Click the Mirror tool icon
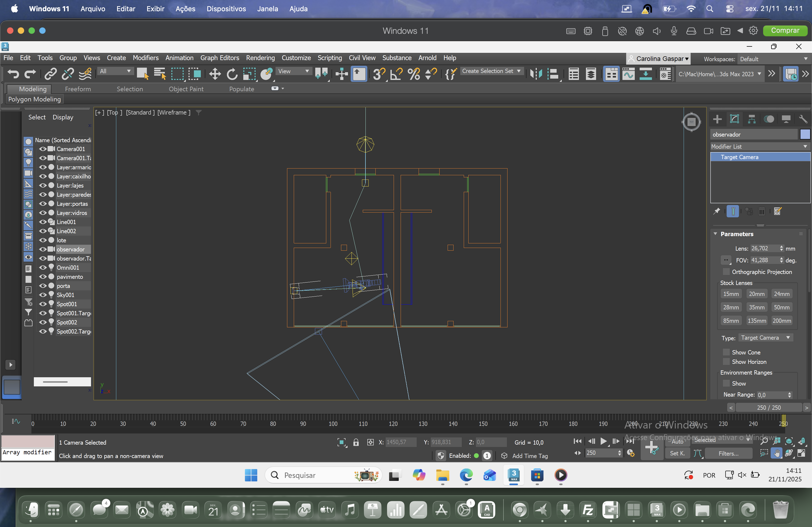The height and width of the screenshot is (527, 812). pos(536,74)
